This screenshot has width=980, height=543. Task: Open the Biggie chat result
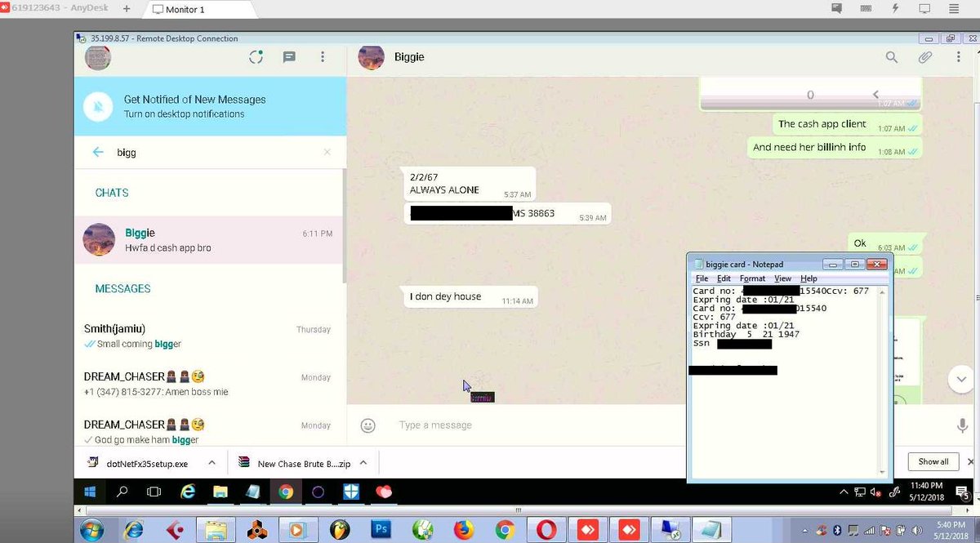pyautogui.click(x=209, y=240)
